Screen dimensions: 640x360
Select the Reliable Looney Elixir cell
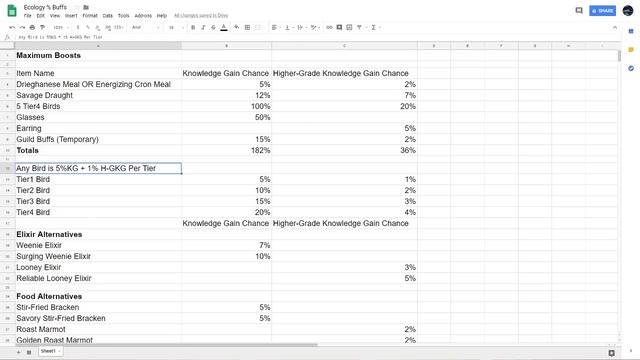coord(98,278)
